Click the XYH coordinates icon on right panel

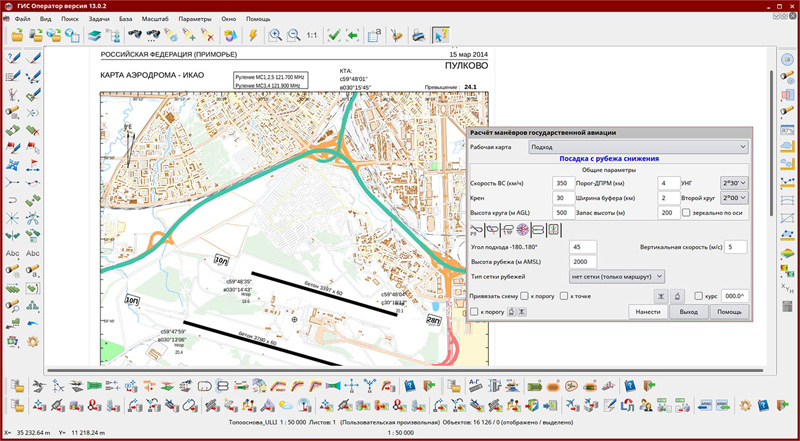788,287
